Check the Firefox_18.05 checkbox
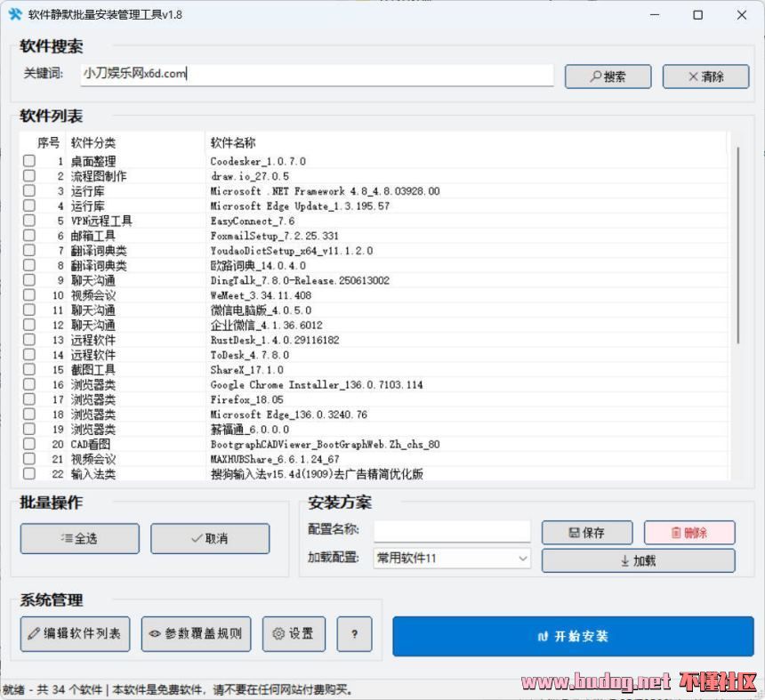Screen dimensions: 765x700 point(31,399)
